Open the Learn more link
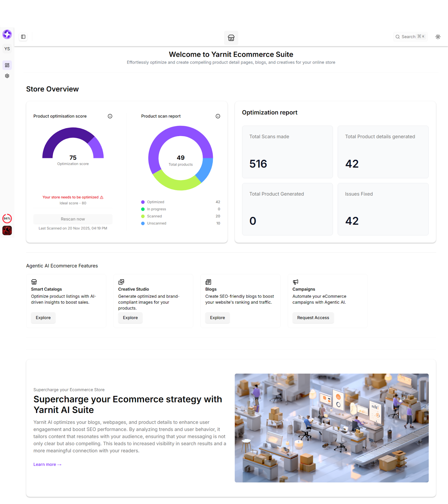Image resolution: width=448 pixels, height=504 pixels. pyautogui.click(x=47, y=464)
